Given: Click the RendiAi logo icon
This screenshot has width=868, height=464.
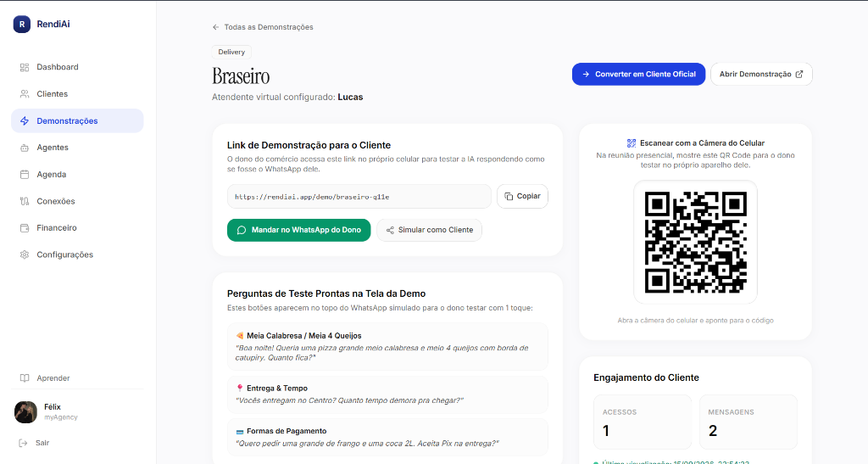Looking at the screenshot, I should pyautogui.click(x=21, y=24).
